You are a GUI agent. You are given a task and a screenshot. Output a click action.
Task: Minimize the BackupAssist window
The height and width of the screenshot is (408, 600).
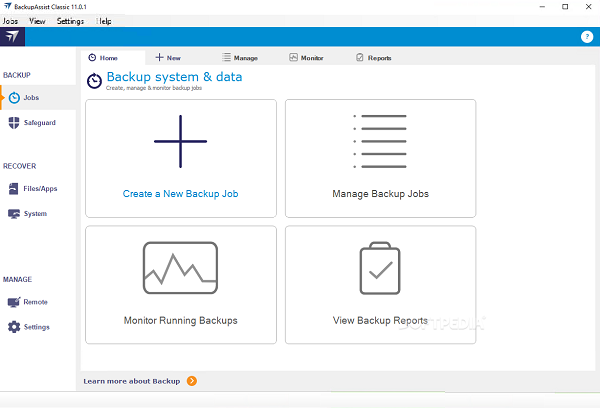542,7
